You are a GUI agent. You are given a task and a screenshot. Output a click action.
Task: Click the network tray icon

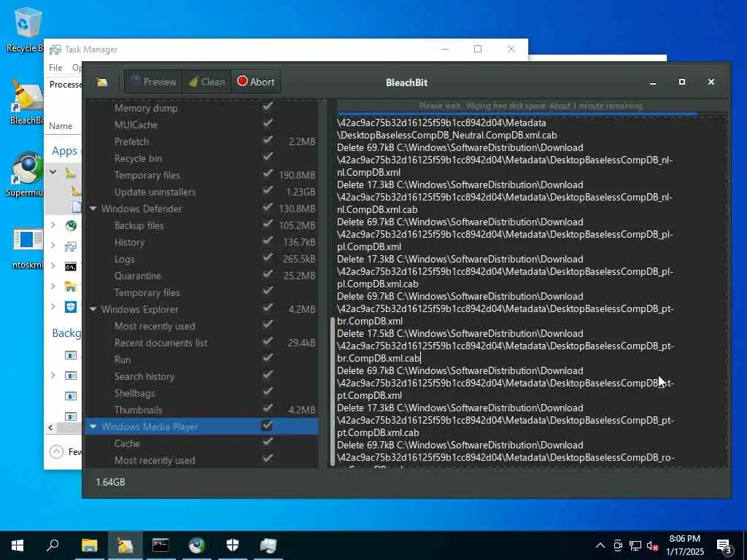[635, 545]
